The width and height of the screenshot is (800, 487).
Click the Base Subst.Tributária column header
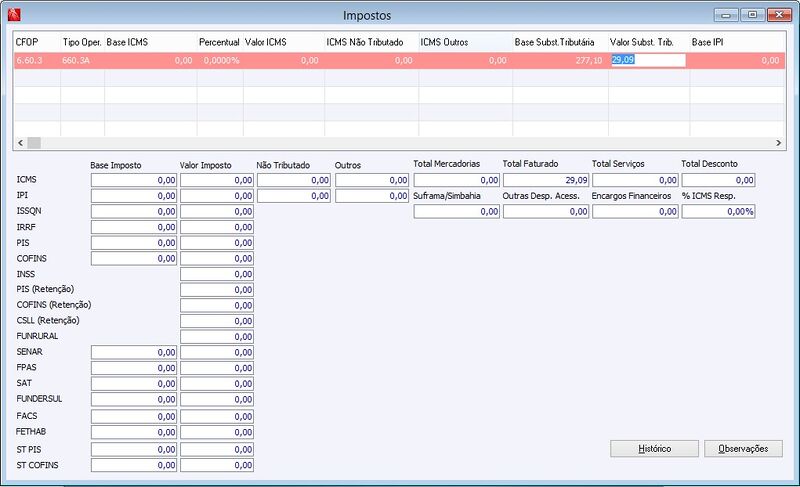(x=560, y=42)
